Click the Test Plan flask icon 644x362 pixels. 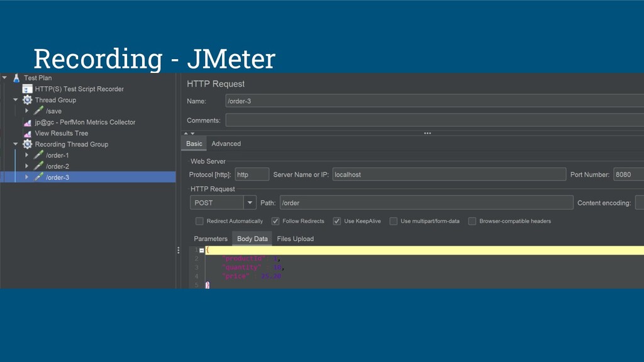pyautogui.click(x=16, y=77)
